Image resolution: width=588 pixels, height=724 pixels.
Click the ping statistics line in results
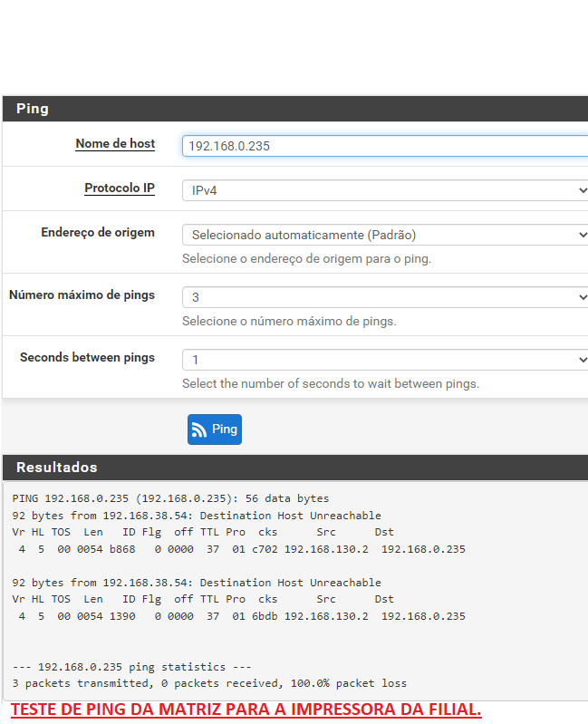[132, 667]
